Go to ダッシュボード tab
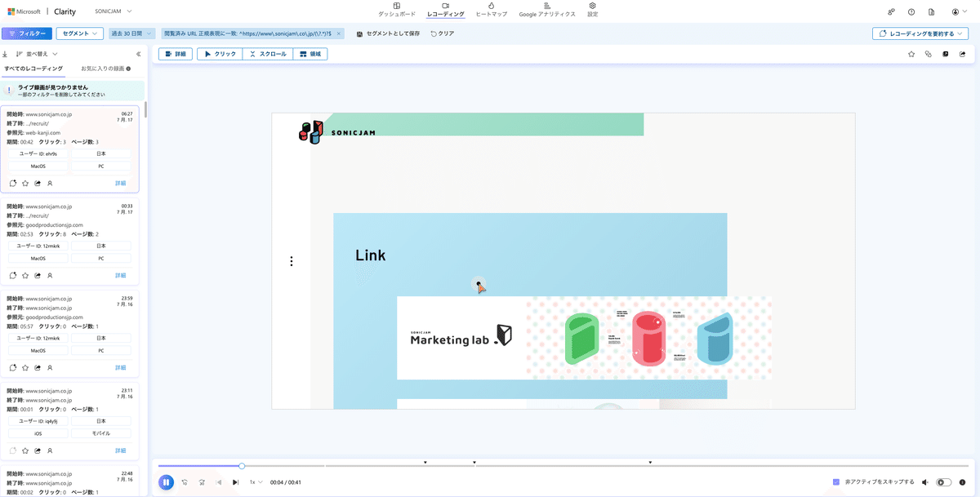 click(397, 10)
